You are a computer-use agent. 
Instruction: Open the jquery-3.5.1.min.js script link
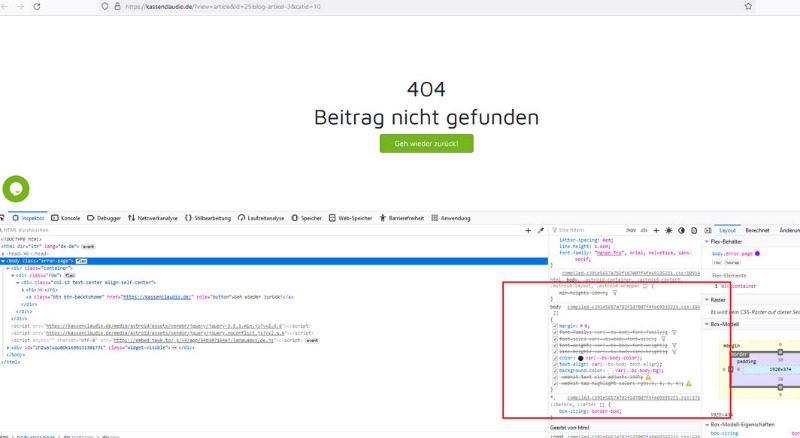pos(164,326)
